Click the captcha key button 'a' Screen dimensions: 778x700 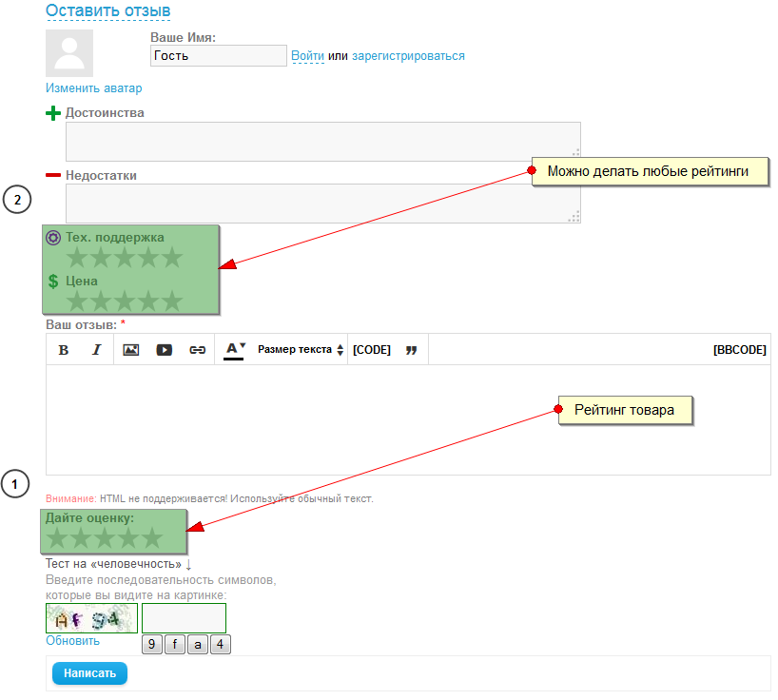coord(198,645)
